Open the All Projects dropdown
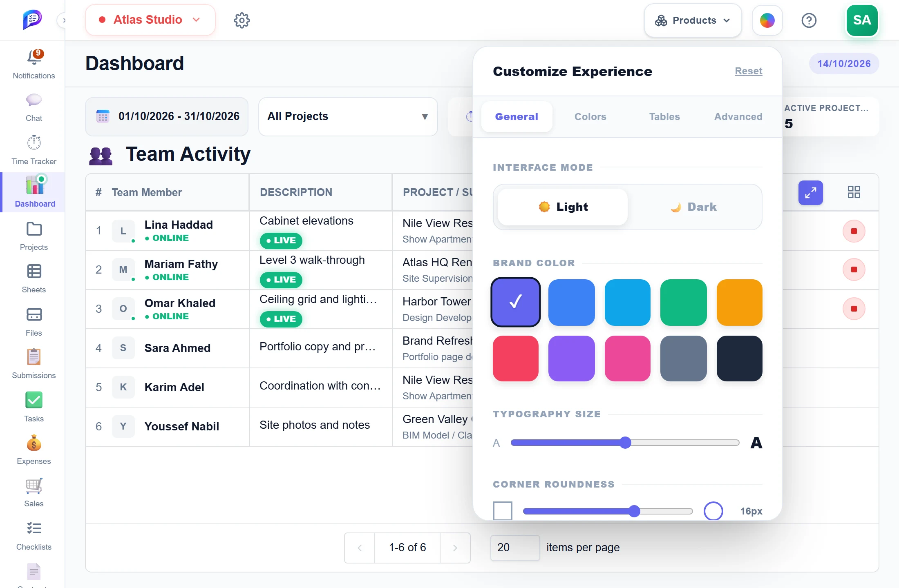 point(348,116)
